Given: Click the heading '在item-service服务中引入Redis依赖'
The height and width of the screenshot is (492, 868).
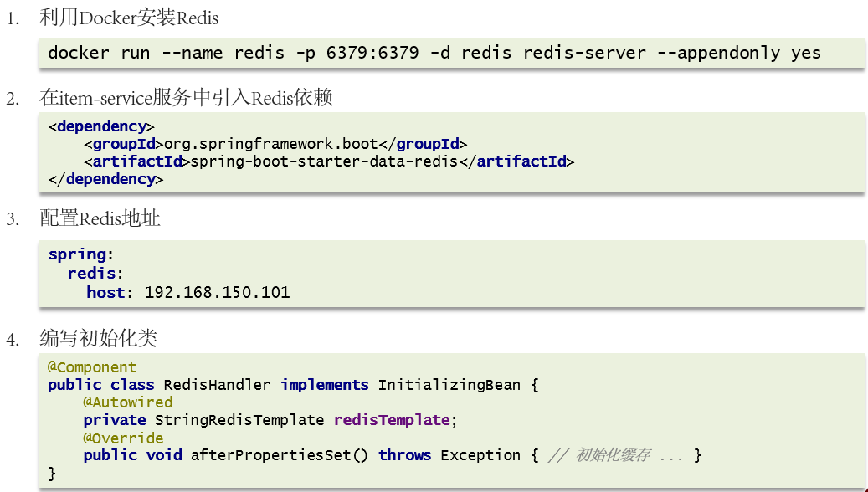Looking at the screenshot, I should point(186,98).
